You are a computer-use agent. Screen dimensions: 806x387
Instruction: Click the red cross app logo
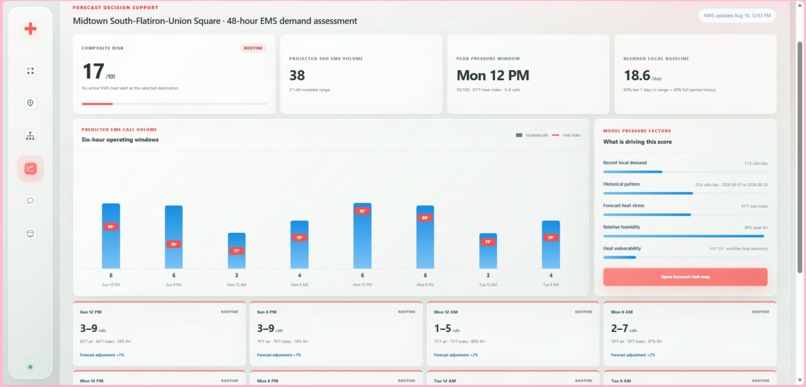(30, 29)
